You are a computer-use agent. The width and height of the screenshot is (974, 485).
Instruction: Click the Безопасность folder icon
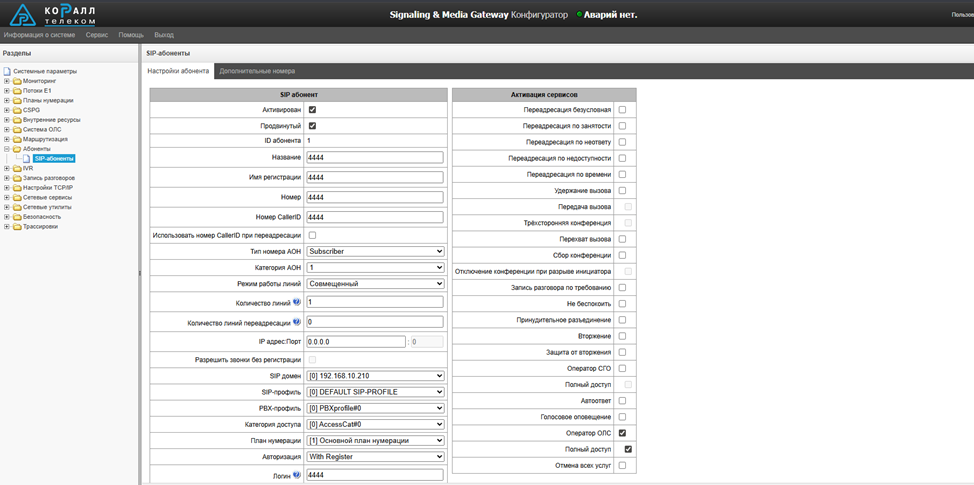coord(17,217)
